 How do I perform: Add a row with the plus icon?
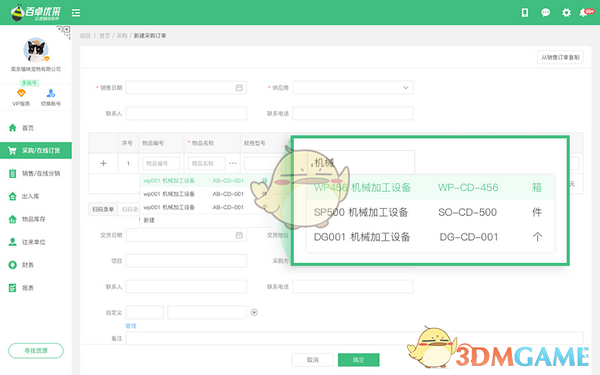103,163
